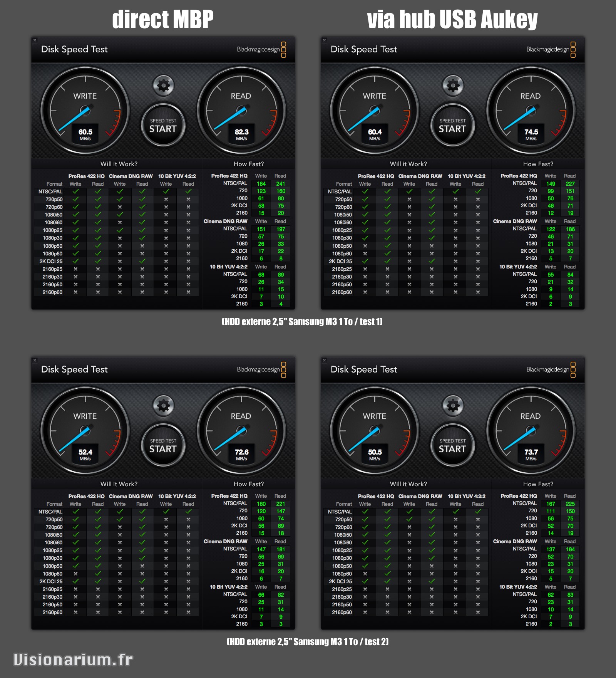Click 'Will it Work?' in the 52.4 MB/s write window
This screenshot has height=678, width=616.
point(119,484)
